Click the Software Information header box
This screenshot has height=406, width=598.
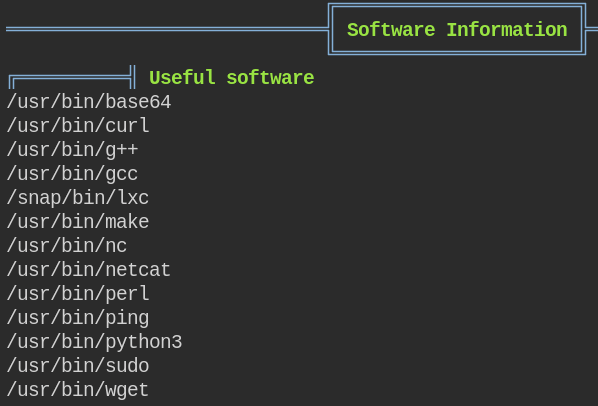click(457, 29)
